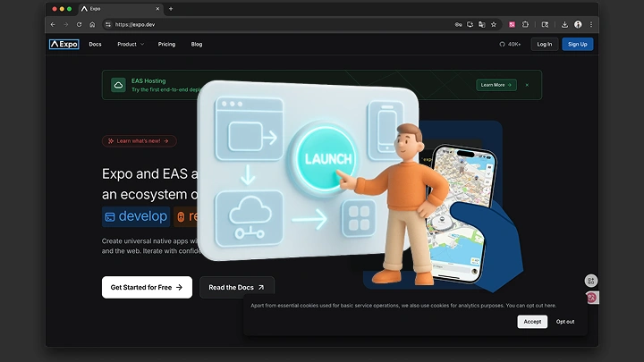Dismiss the EAS Hosting banner
The height and width of the screenshot is (362, 644).
(x=527, y=85)
